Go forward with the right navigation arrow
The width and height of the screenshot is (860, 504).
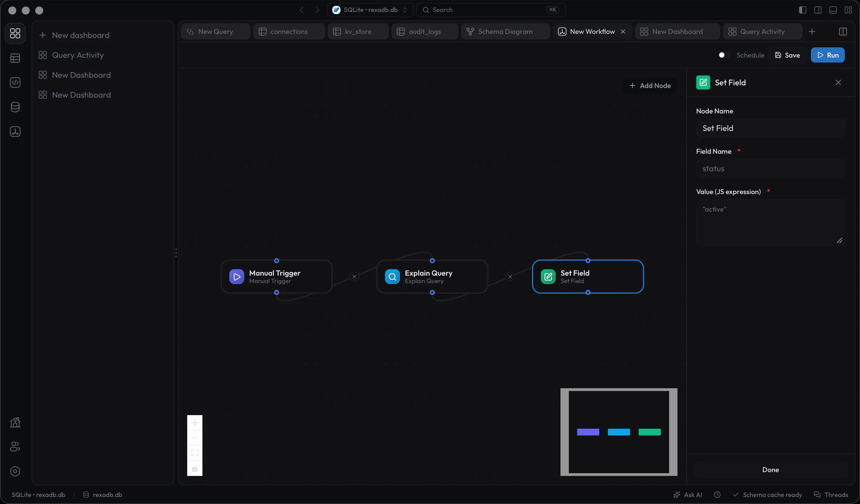pos(317,10)
